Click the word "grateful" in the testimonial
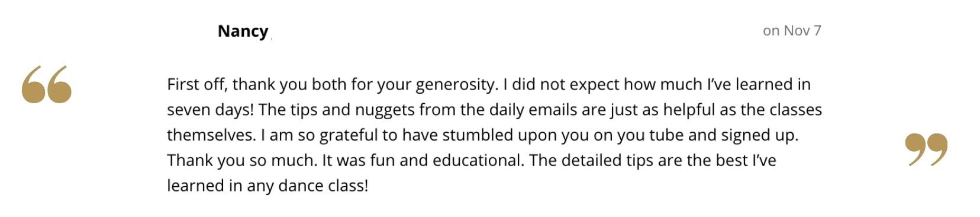This screenshot has height=217, width=980. click(x=348, y=136)
